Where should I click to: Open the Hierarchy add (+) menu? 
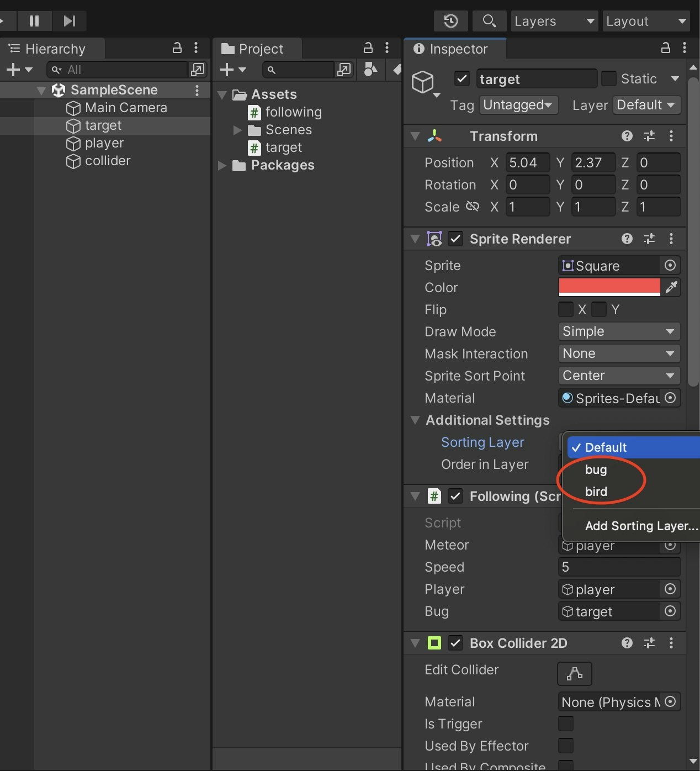click(19, 70)
